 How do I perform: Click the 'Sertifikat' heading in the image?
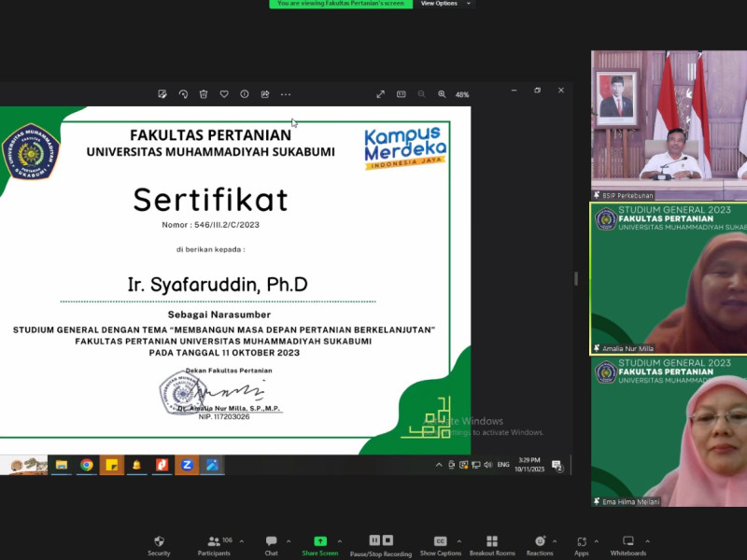coord(211,199)
